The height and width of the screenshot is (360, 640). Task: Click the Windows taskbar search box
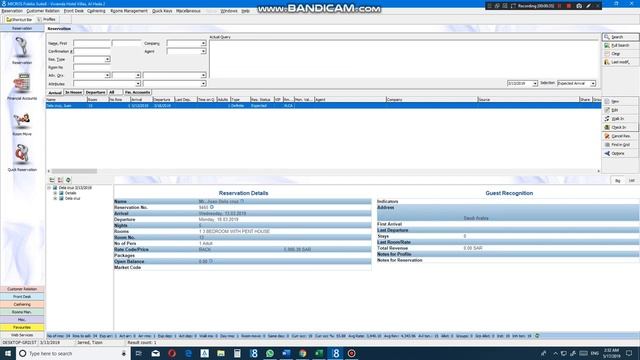pos(73,353)
